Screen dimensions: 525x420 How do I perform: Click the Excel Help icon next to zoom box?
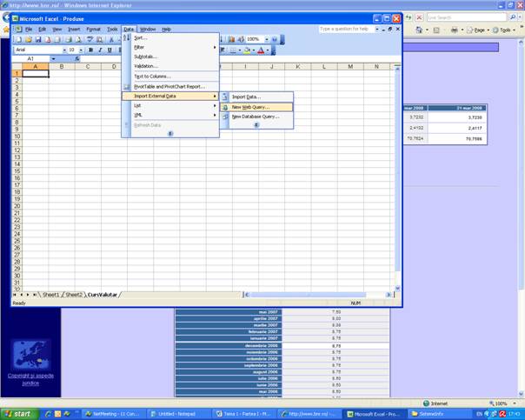click(x=275, y=39)
